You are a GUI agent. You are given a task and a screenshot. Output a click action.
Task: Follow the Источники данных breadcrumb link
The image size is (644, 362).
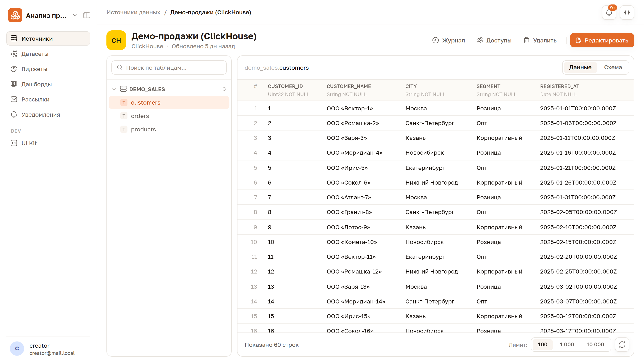tap(133, 12)
